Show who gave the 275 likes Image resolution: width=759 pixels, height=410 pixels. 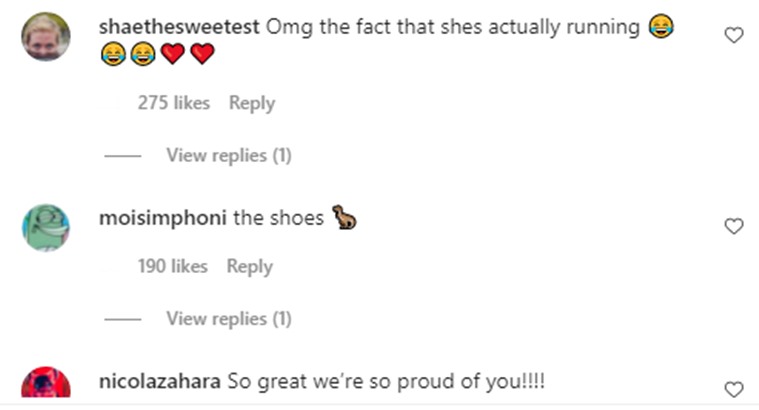point(173,103)
